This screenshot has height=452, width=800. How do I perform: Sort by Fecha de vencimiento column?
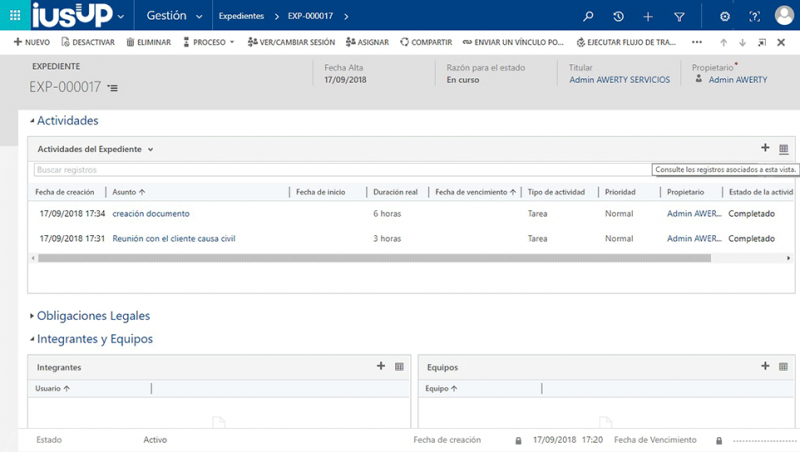476,192
